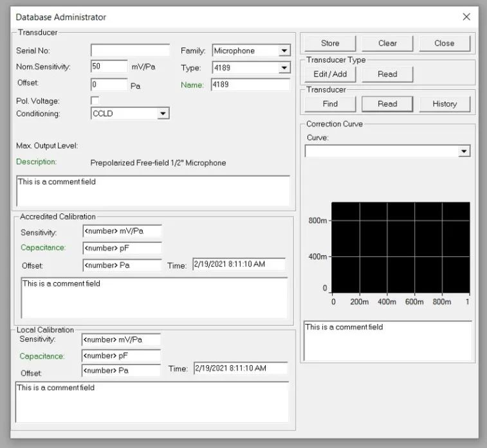The height and width of the screenshot is (448, 487).
Task: Open the Conditioning dropdown showing CCLD
Action: point(163,114)
